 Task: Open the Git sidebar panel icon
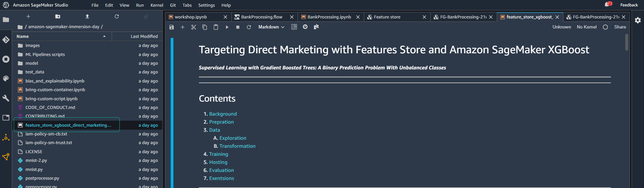coord(6,40)
